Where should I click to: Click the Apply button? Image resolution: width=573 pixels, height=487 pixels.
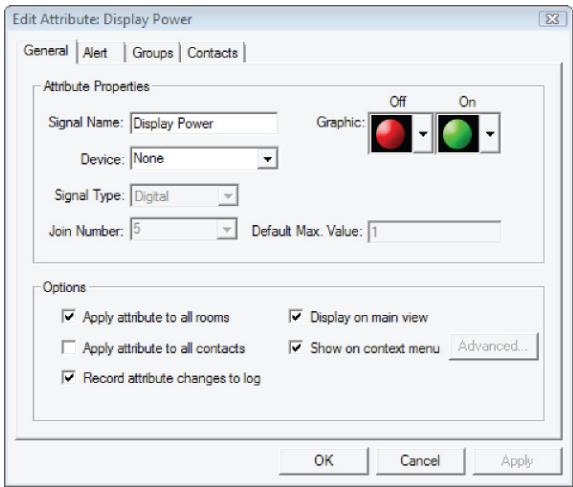[x=517, y=461]
